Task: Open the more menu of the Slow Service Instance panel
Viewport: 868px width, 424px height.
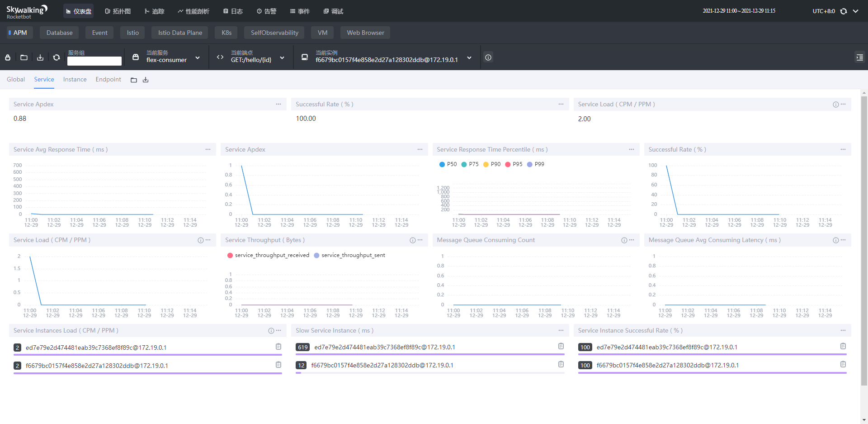Action: [561, 330]
